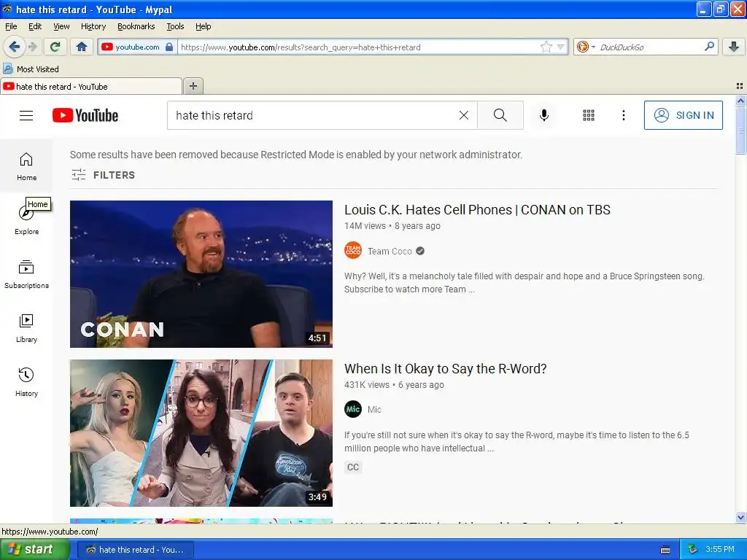Open History in sidebar
Image resolution: width=747 pixels, height=560 pixels.
pos(26,382)
